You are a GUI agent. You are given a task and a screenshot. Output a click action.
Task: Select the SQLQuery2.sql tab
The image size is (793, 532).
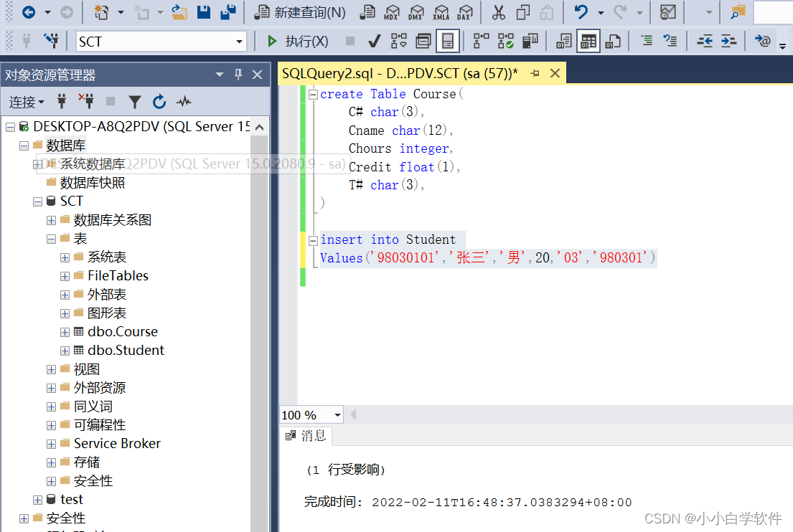[x=400, y=73]
